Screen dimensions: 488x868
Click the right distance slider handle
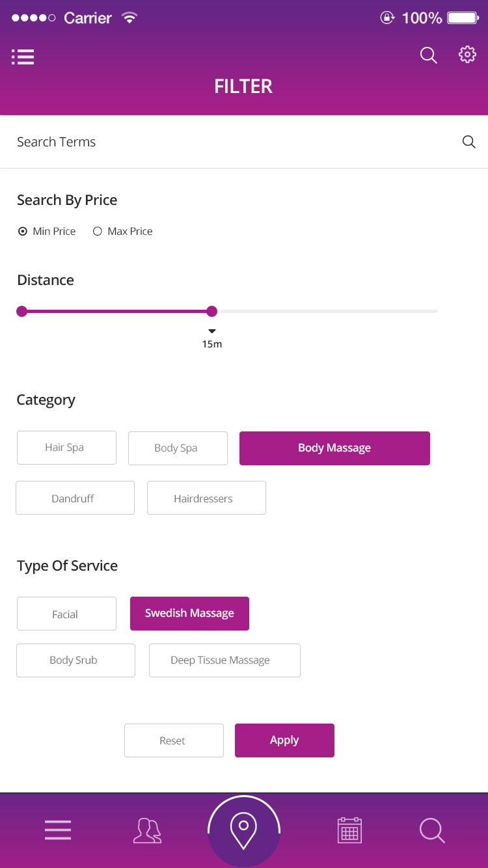211,311
